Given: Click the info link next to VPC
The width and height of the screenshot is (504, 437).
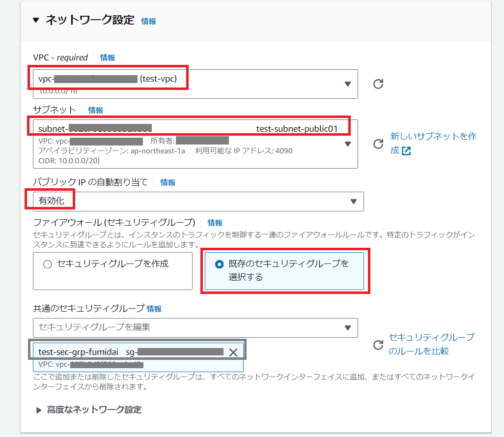Looking at the screenshot, I should click(x=107, y=58).
